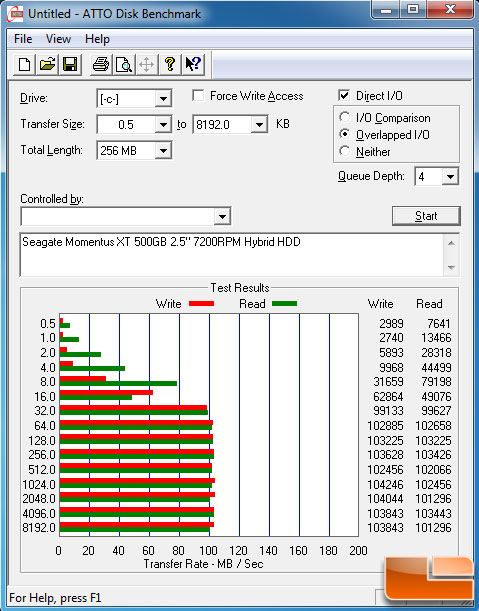This screenshot has height=611, width=479.
Task: Click the description box scroll up arrow
Action: 451,243
